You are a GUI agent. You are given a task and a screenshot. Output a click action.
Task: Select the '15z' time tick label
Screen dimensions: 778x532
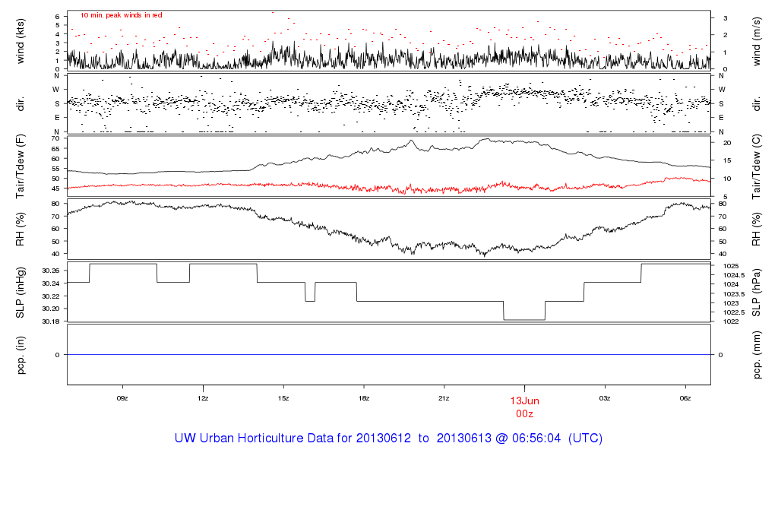pos(283,398)
